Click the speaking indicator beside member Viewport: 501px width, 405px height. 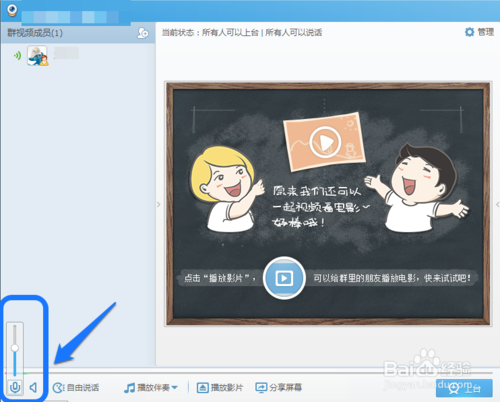(17, 56)
